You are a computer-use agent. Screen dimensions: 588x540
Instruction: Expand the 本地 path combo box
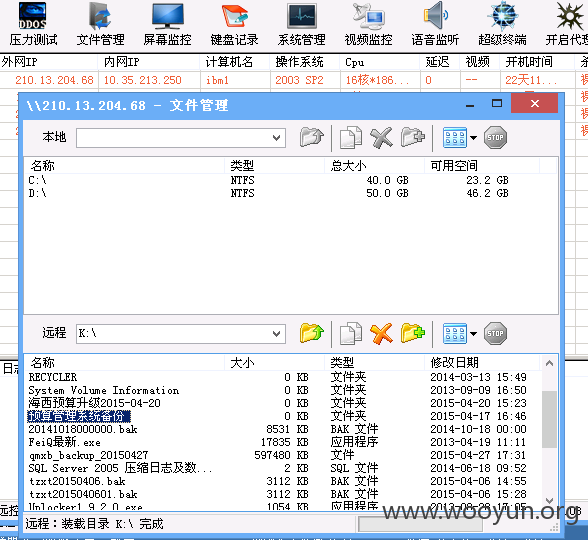(x=277, y=138)
